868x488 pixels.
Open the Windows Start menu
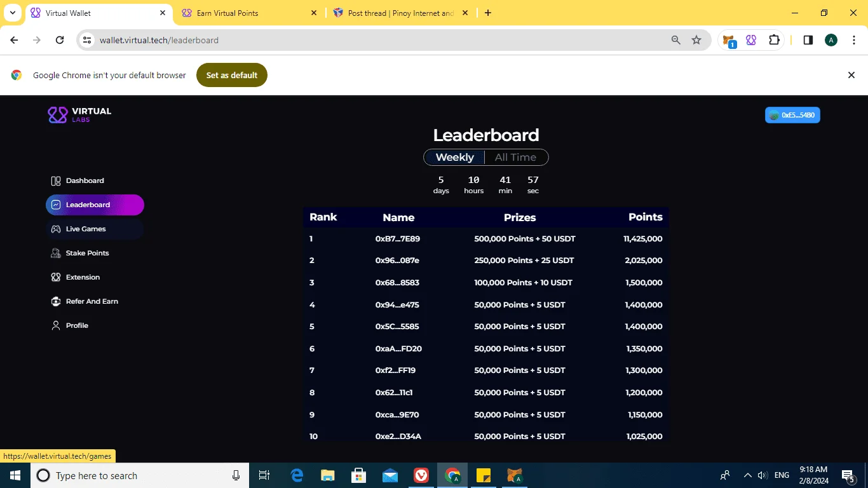click(15, 475)
